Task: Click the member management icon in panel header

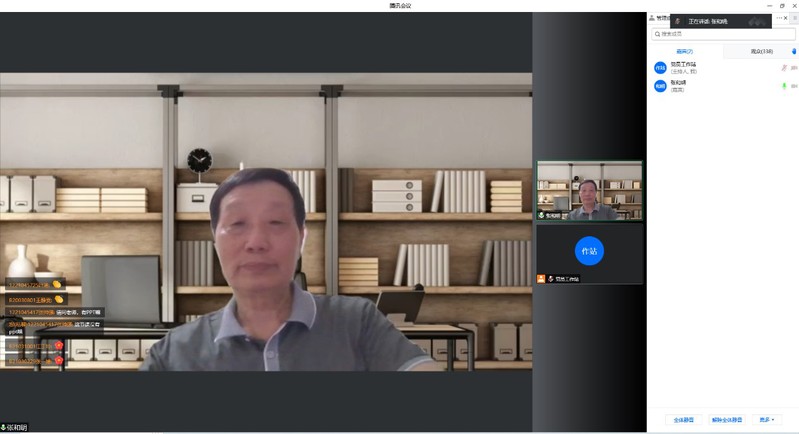Action: point(653,19)
